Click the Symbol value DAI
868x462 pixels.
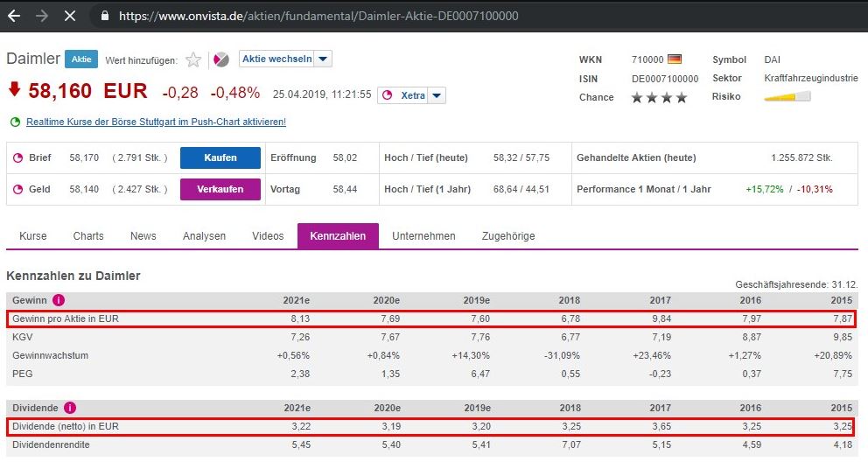pyautogui.click(x=773, y=59)
